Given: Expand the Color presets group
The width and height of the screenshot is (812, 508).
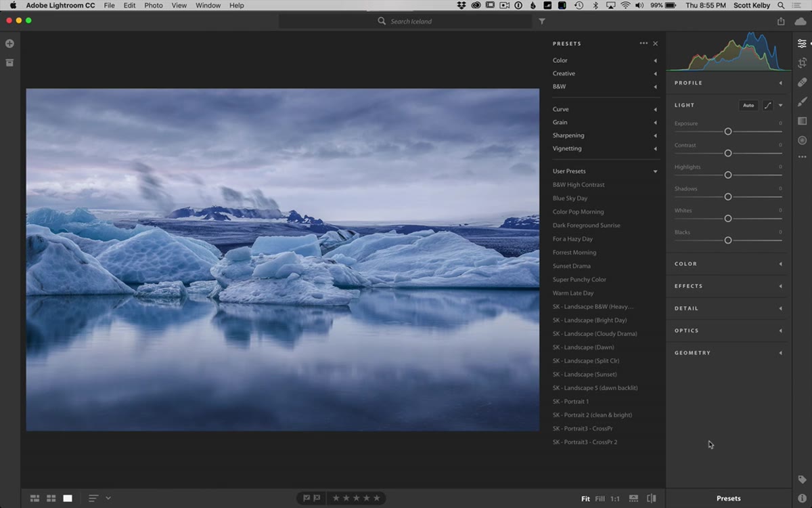Looking at the screenshot, I should 655,60.
